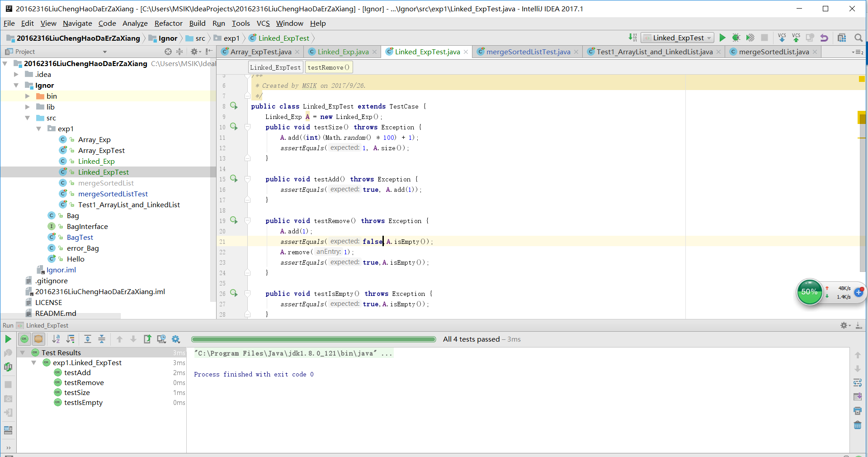Expand all test results nodes
This screenshot has height=457, width=868.
pos(88,339)
